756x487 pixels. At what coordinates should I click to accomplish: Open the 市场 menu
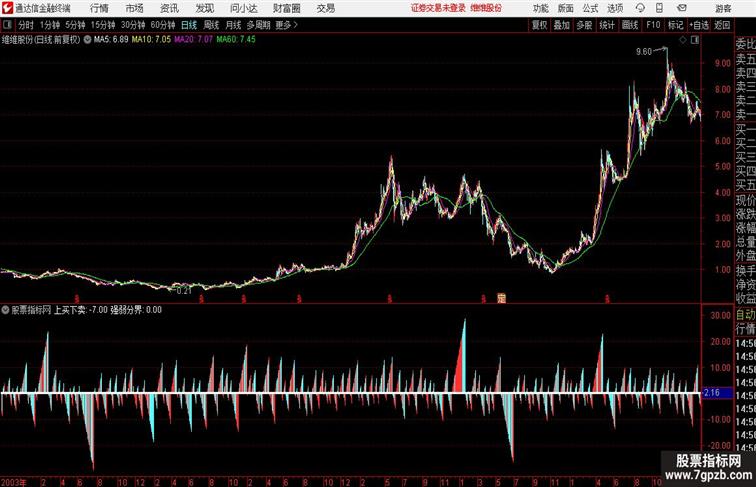click(x=134, y=8)
